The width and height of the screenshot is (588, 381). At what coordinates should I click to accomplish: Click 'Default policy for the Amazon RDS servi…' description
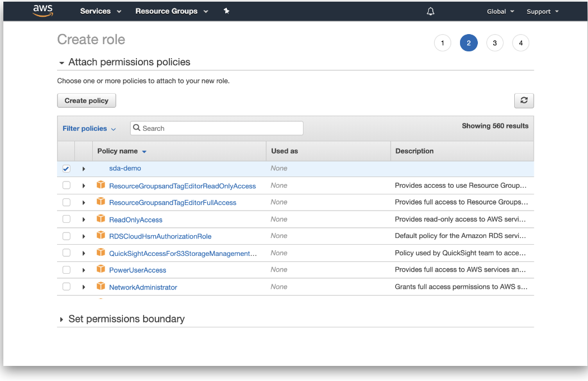pyautogui.click(x=460, y=236)
